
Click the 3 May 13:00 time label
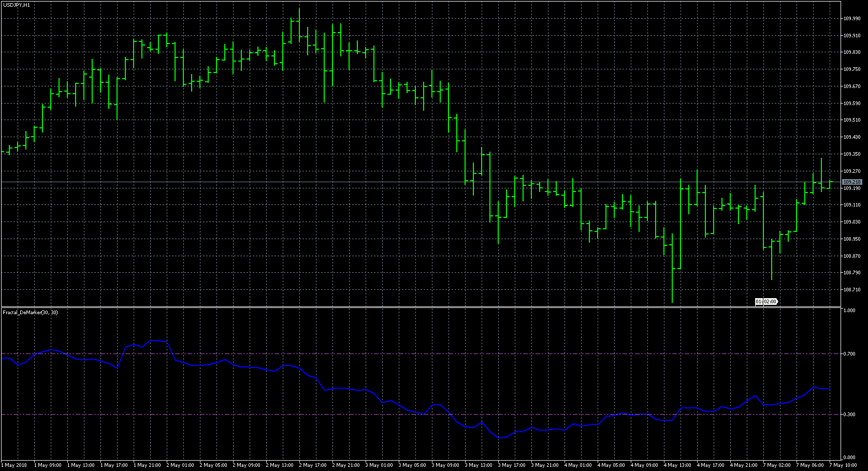pyautogui.click(x=479, y=465)
